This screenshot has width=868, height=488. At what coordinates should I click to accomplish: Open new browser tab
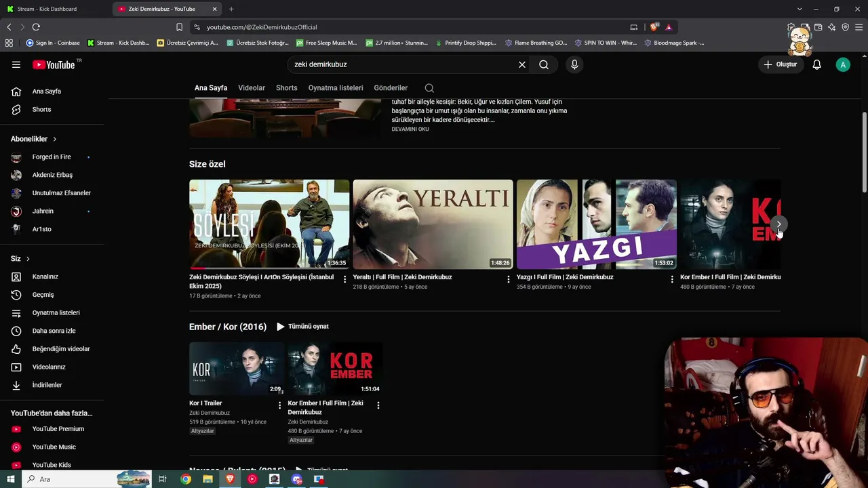[231, 9]
